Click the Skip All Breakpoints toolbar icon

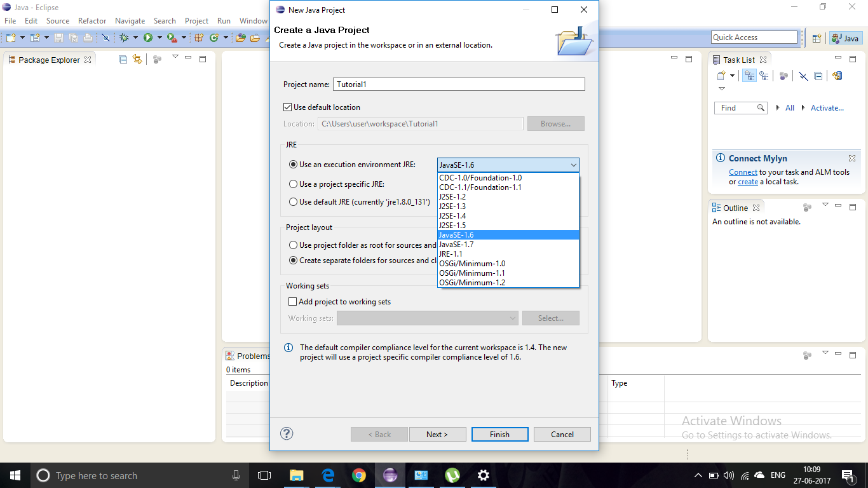(105, 37)
